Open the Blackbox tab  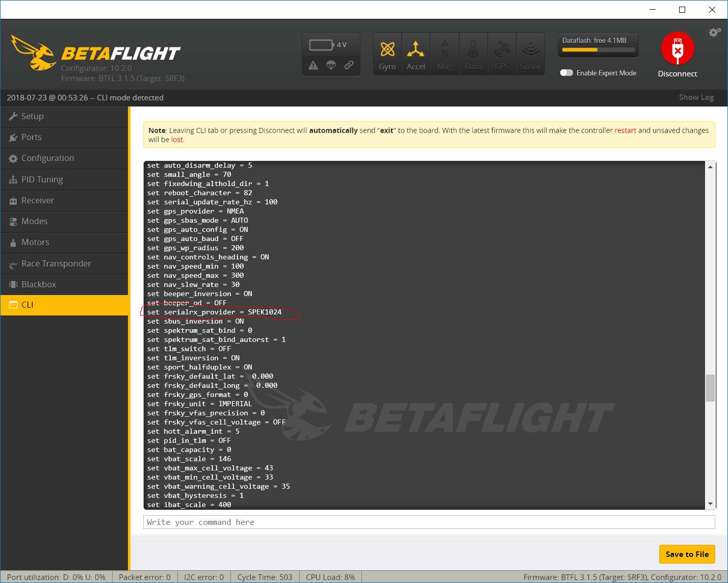[64, 284]
